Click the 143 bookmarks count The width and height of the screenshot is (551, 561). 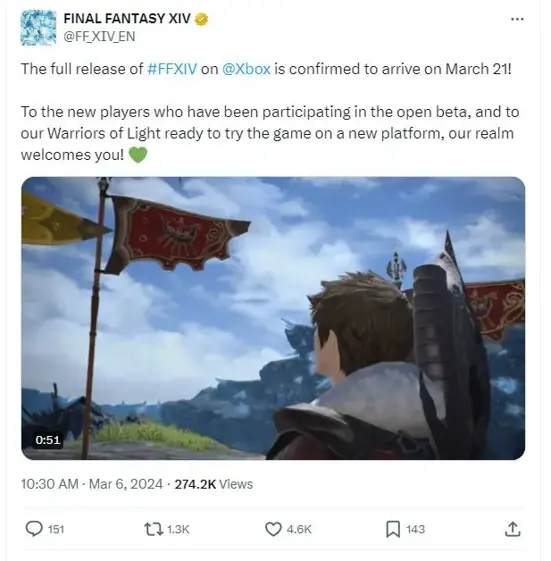coord(415,529)
